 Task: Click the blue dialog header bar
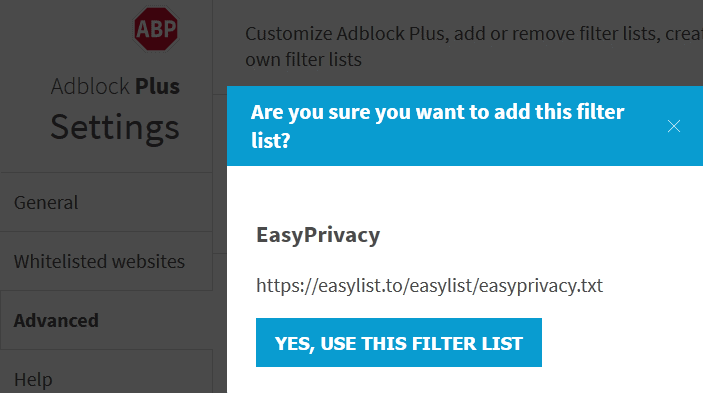(x=465, y=126)
